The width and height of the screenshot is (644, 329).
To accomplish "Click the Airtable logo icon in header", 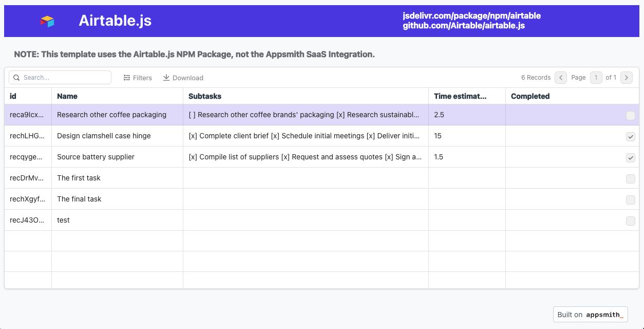I will tap(47, 21).
